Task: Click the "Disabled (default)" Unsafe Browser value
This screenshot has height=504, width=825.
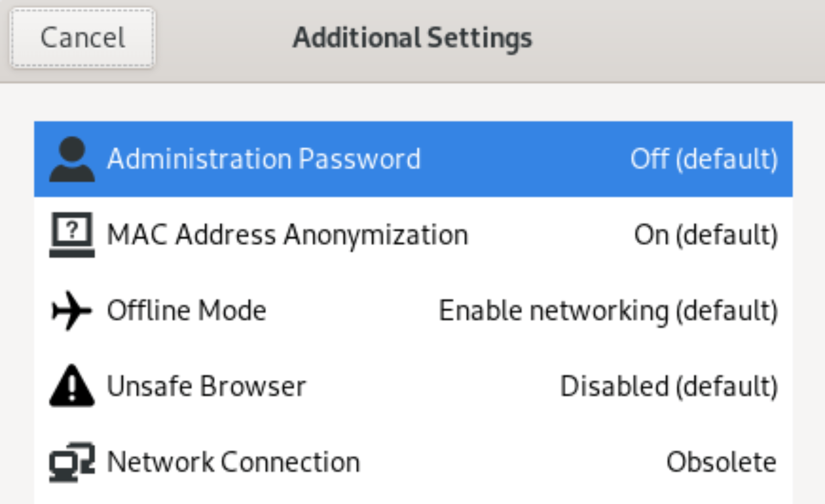Action: (x=669, y=386)
